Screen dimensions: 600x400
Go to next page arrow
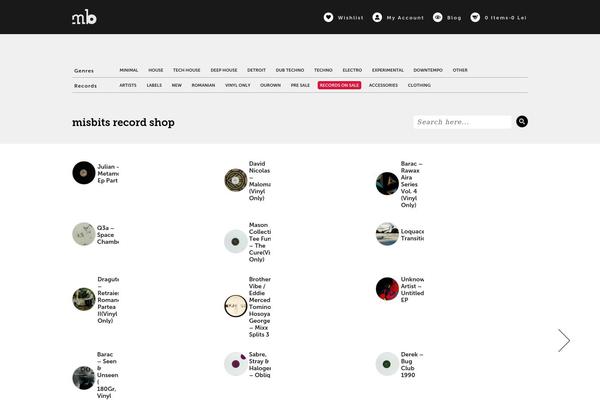tap(564, 340)
